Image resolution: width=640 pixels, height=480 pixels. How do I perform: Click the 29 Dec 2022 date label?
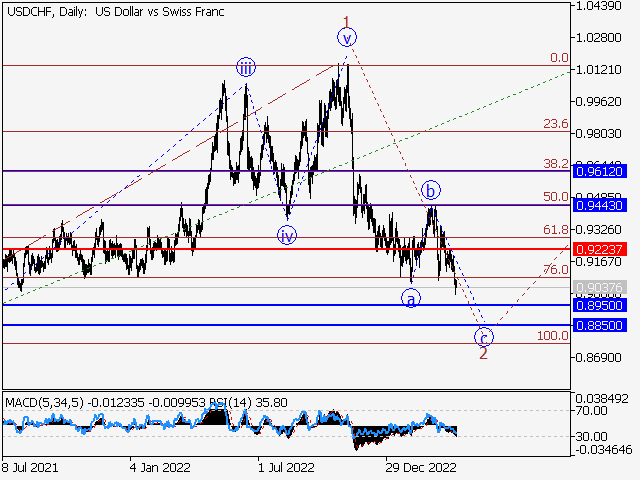click(421, 467)
